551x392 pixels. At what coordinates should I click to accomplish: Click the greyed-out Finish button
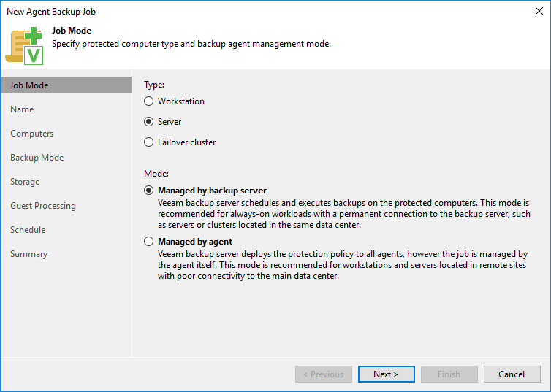coord(449,374)
